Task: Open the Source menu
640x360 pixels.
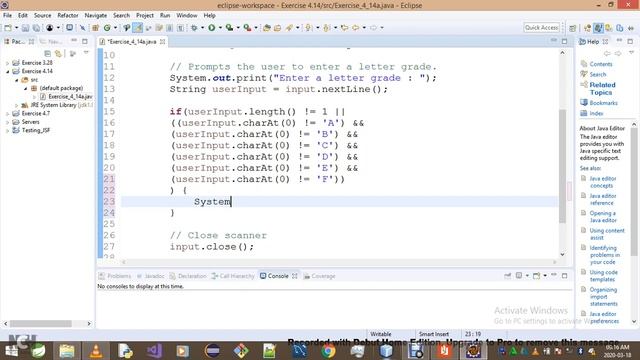Action: coord(42,16)
